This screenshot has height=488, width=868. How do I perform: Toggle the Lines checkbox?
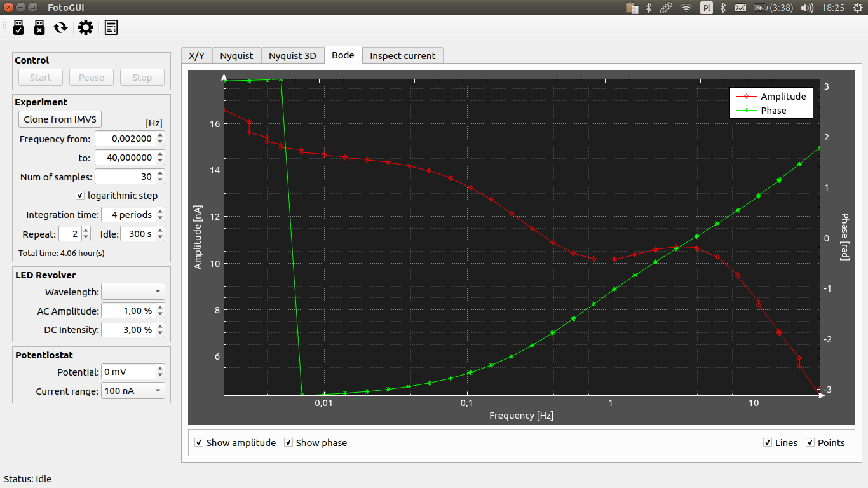click(x=768, y=442)
